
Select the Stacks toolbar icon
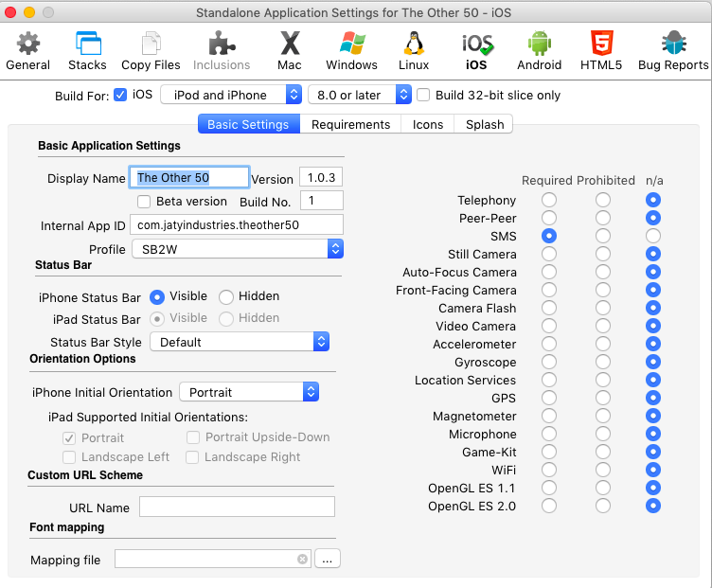click(x=87, y=50)
